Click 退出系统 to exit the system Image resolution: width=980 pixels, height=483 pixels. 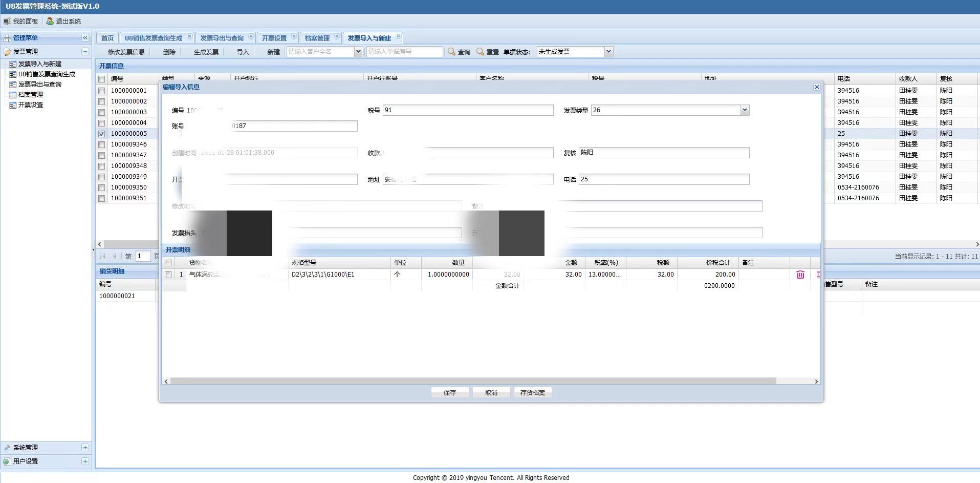pyautogui.click(x=63, y=22)
